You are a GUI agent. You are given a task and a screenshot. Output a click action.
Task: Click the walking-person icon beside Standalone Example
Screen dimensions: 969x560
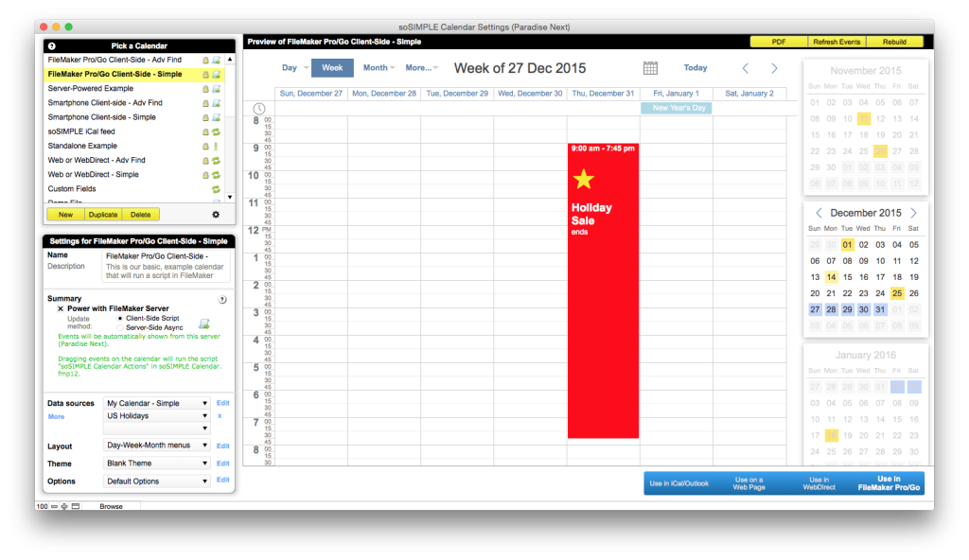click(x=216, y=146)
